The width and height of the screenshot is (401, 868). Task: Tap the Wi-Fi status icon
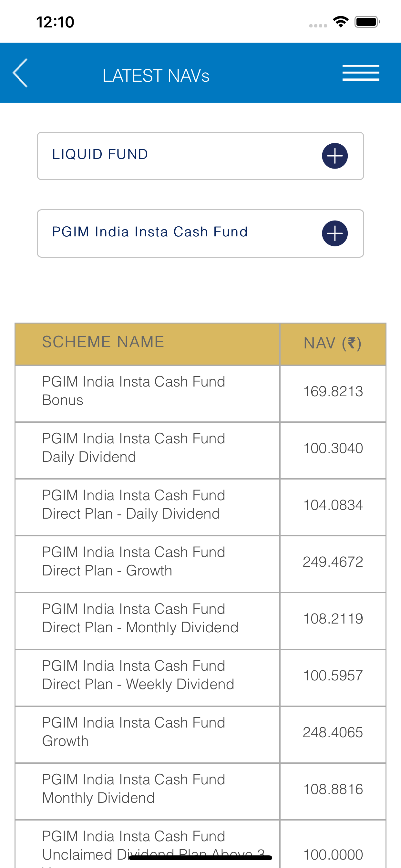point(340,22)
